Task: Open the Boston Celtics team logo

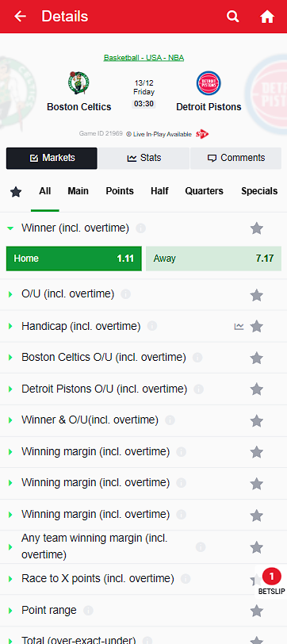Action: 78,83
